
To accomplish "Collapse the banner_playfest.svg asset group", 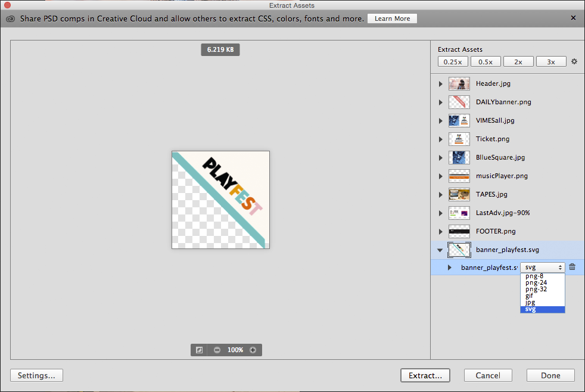I will point(440,250).
